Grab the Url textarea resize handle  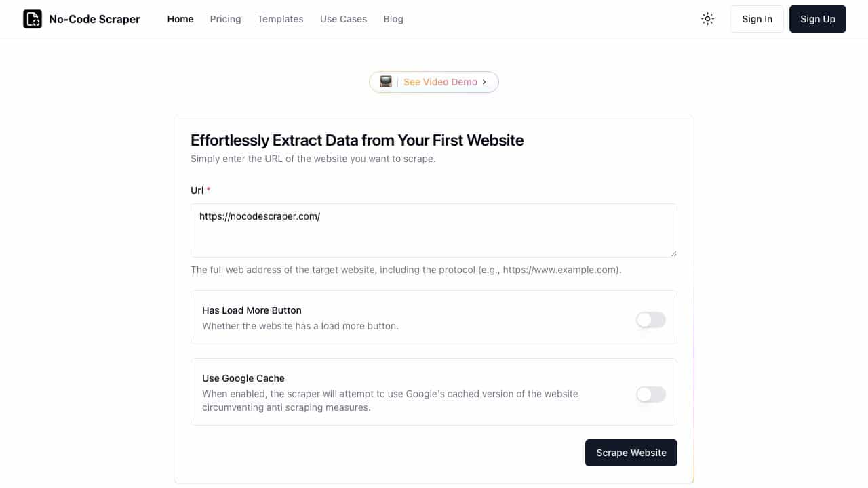(673, 253)
